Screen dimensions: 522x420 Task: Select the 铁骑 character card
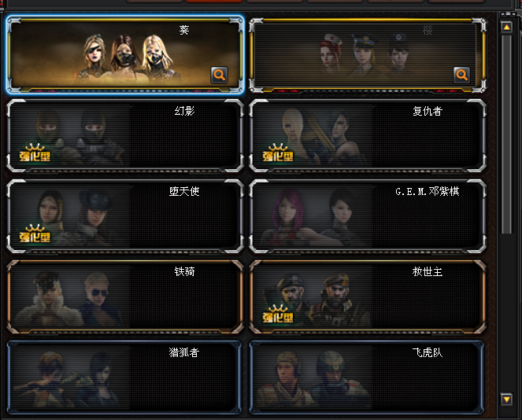[x=125, y=297]
